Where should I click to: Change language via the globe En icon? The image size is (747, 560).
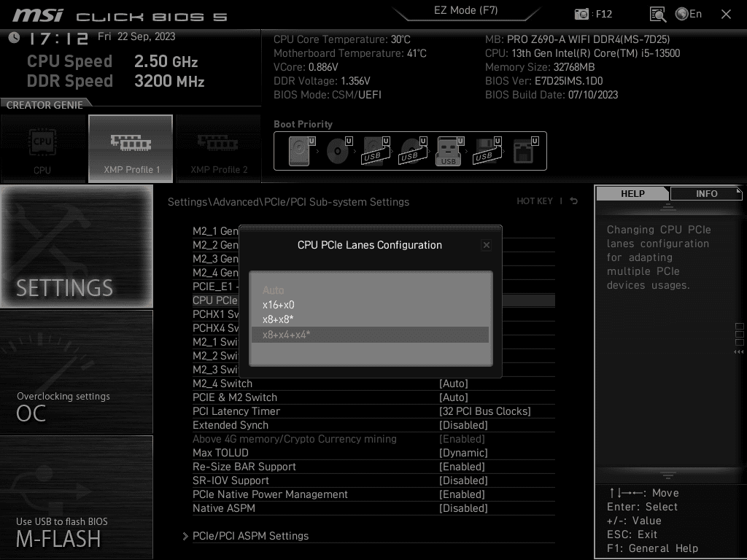point(689,14)
